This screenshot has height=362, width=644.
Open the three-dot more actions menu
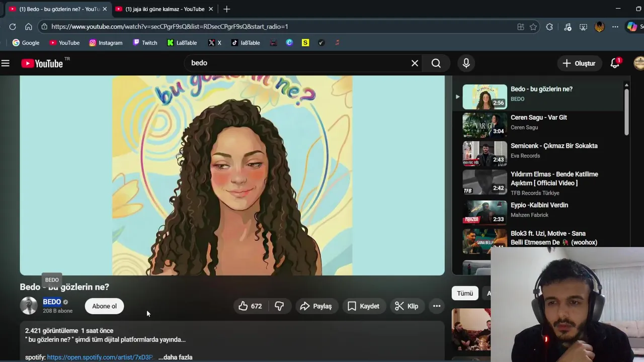pos(437,306)
